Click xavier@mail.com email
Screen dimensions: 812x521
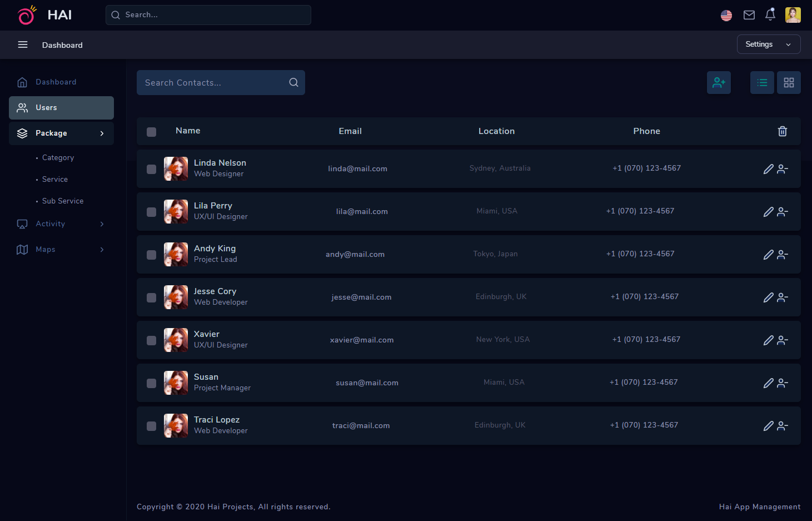point(362,340)
